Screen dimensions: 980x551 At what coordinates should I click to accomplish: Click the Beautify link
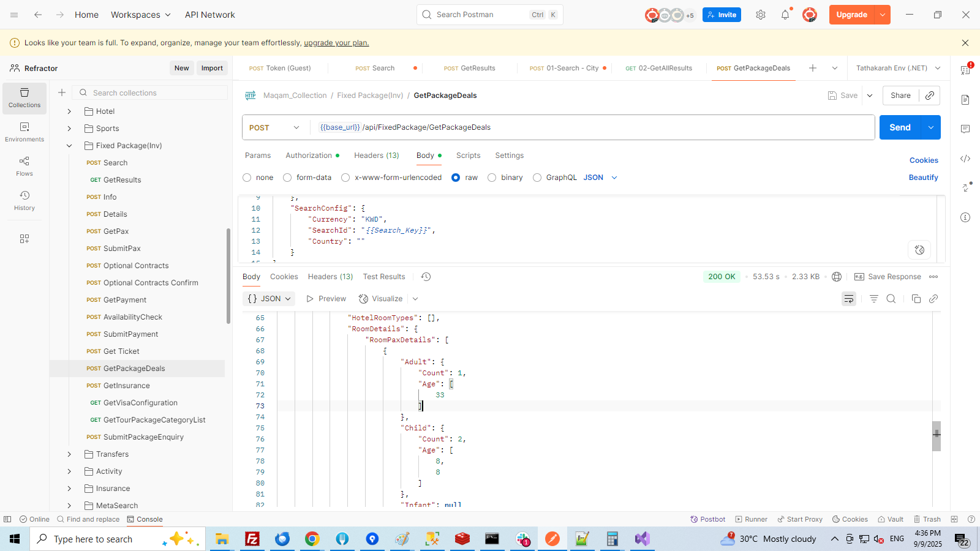[x=923, y=178]
